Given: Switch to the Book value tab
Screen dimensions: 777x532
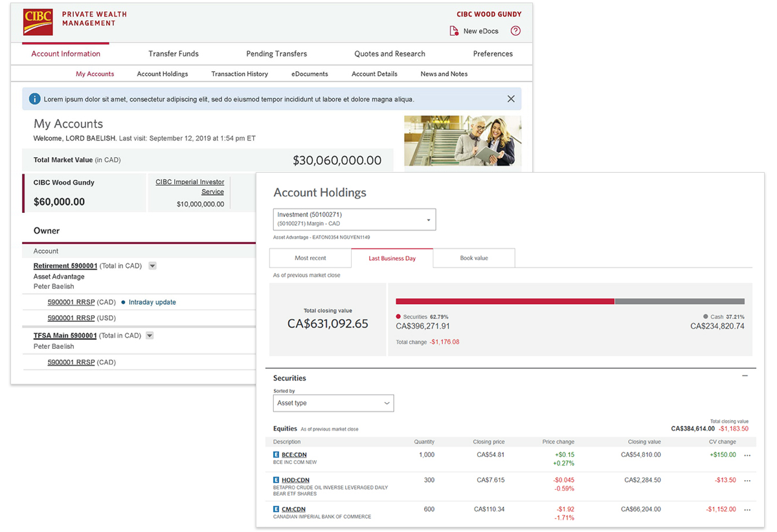Looking at the screenshot, I should [473, 258].
